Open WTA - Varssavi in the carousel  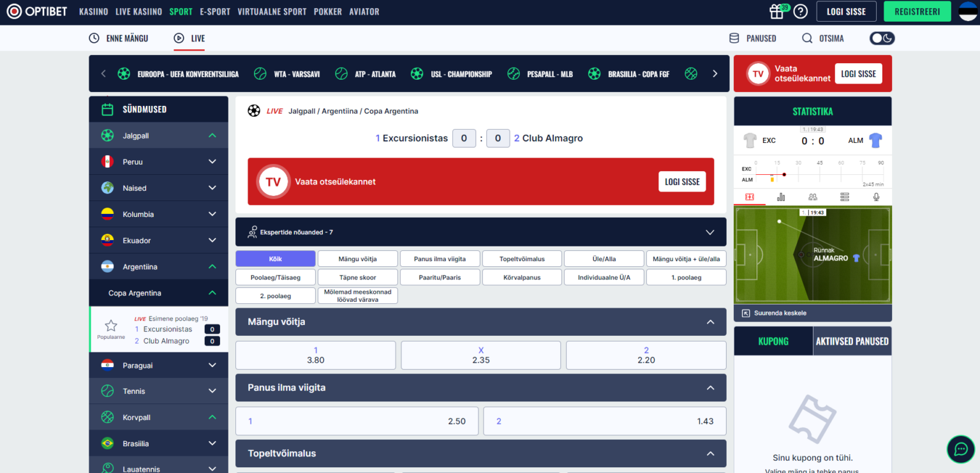[x=286, y=73]
